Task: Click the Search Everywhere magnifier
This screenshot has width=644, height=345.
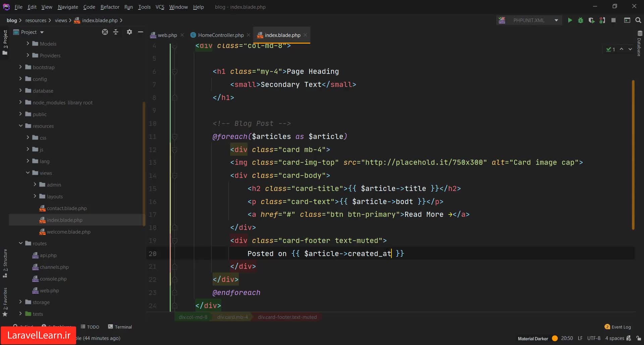Action: pyautogui.click(x=638, y=20)
